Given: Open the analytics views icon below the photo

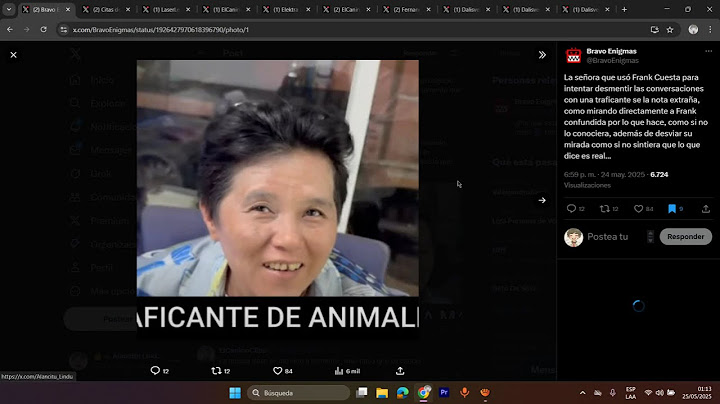Looking at the screenshot, I should [x=339, y=370].
